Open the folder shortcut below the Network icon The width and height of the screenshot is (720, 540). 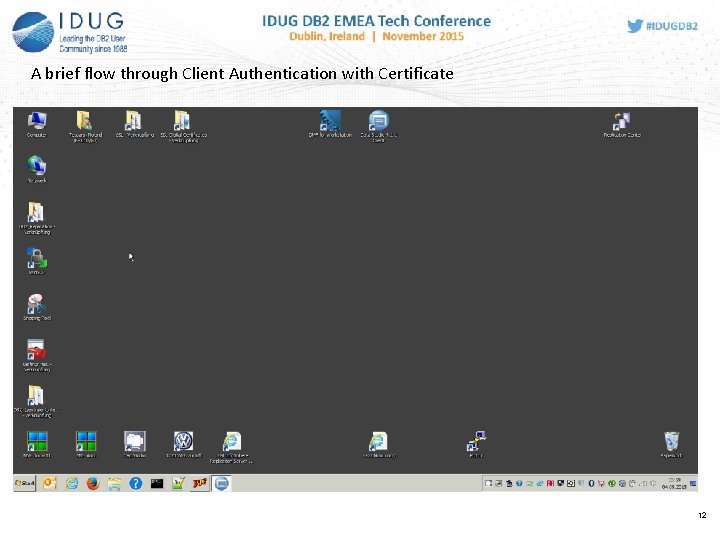coord(37,218)
